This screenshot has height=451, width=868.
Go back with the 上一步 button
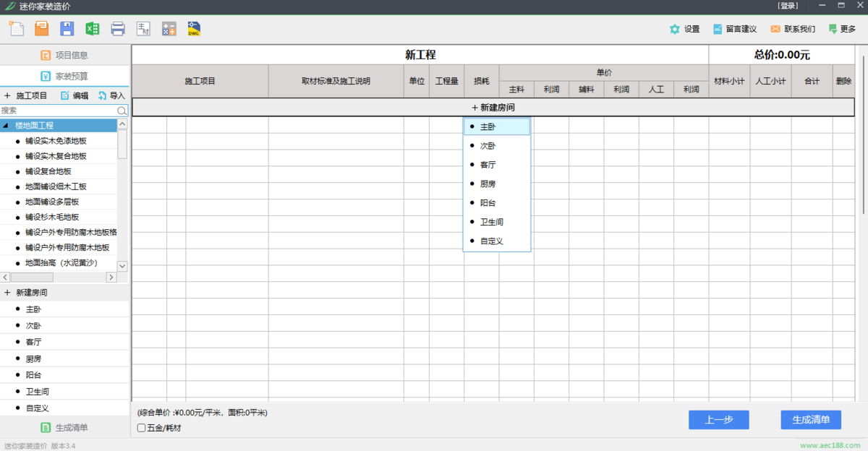[x=719, y=420]
